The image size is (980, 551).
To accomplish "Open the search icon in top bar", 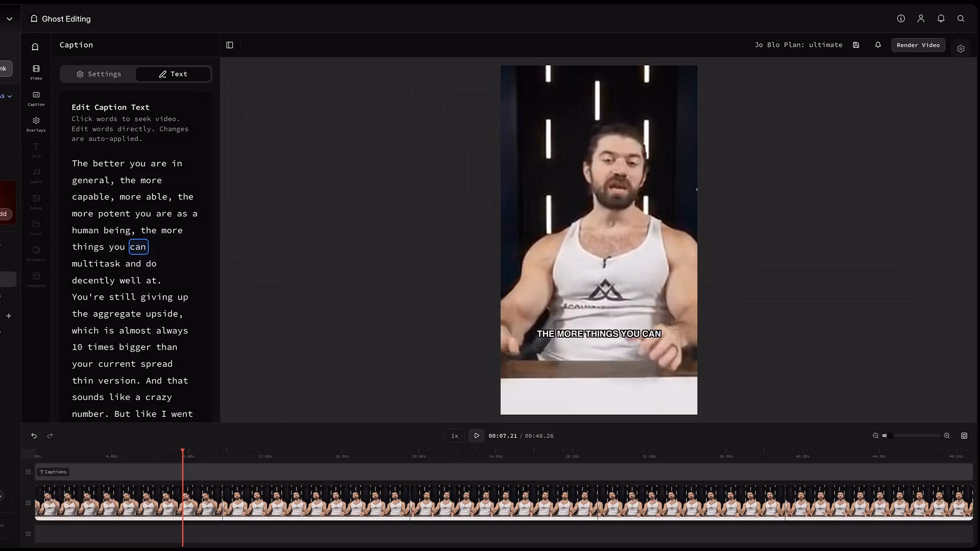I will coord(961,18).
